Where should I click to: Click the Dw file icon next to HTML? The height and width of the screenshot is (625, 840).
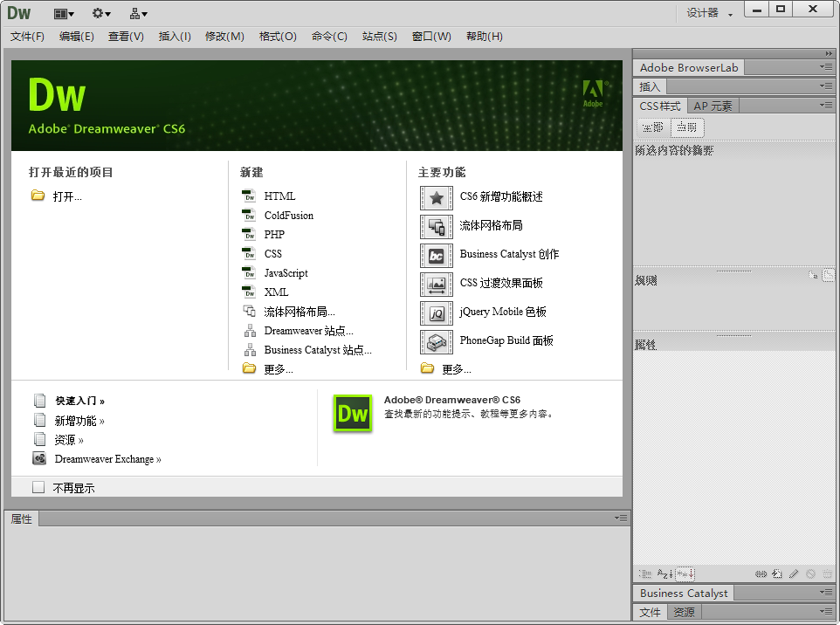pyautogui.click(x=249, y=196)
